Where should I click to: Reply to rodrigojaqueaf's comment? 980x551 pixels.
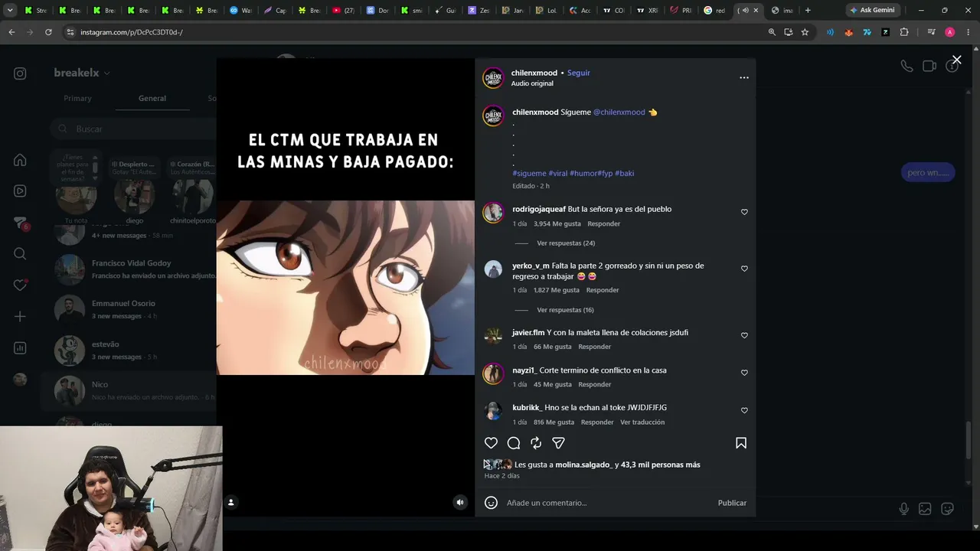click(x=603, y=223)
